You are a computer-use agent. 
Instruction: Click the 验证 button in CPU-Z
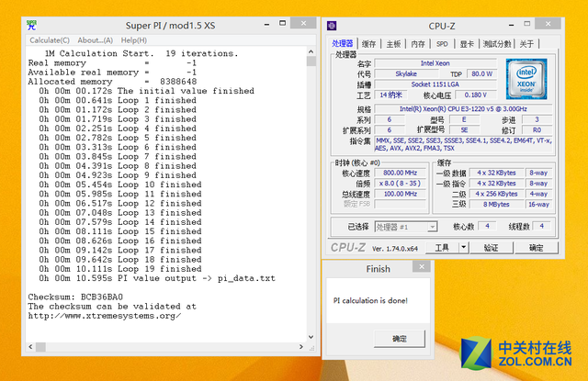point(491,247)
